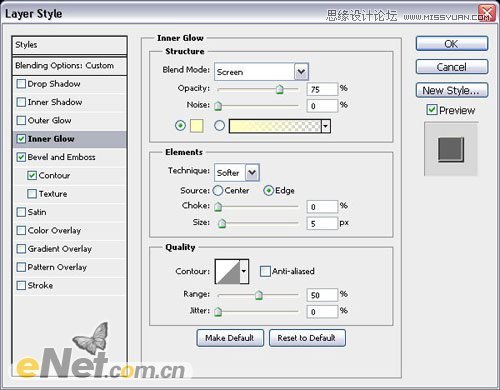Enable the Drop Shadow checkbox
Screen dimensions: 500x390
click(x=21, y=84)
